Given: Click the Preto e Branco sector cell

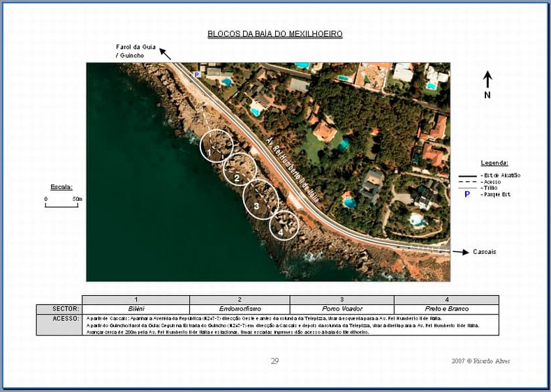Looking at the screenshot, I should pyautogui.click(x=446, y=309).
